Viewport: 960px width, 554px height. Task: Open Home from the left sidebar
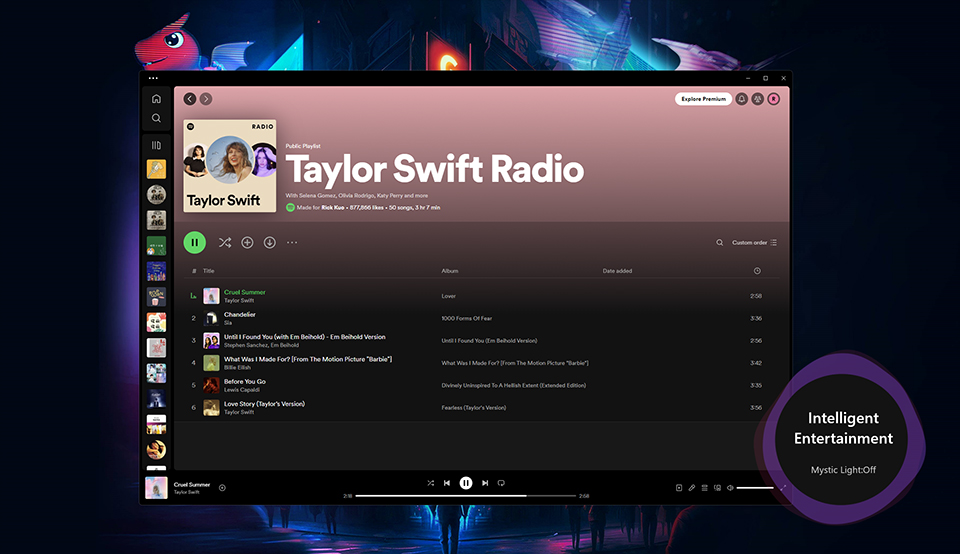click(156, 99)
